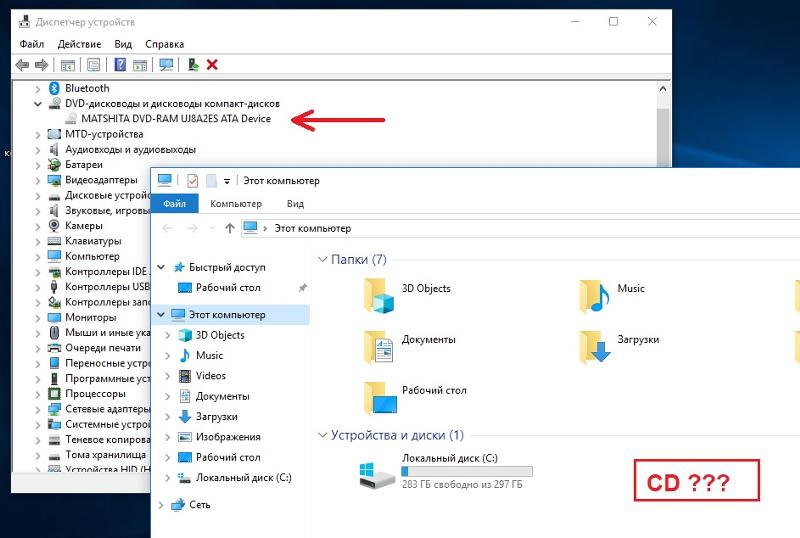Expand the MTD-устройства category

pyautogui.click(x=38, y=135)
